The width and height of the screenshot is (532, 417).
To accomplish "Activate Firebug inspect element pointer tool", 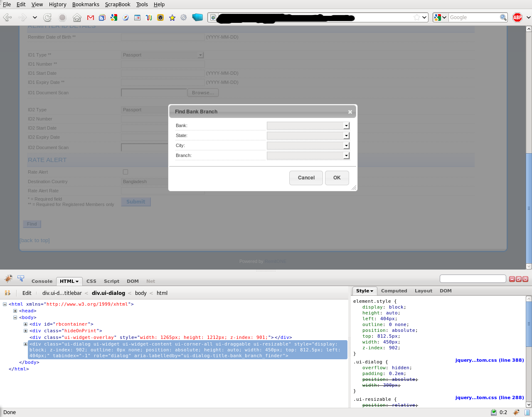I will click(x=21, y=278).
